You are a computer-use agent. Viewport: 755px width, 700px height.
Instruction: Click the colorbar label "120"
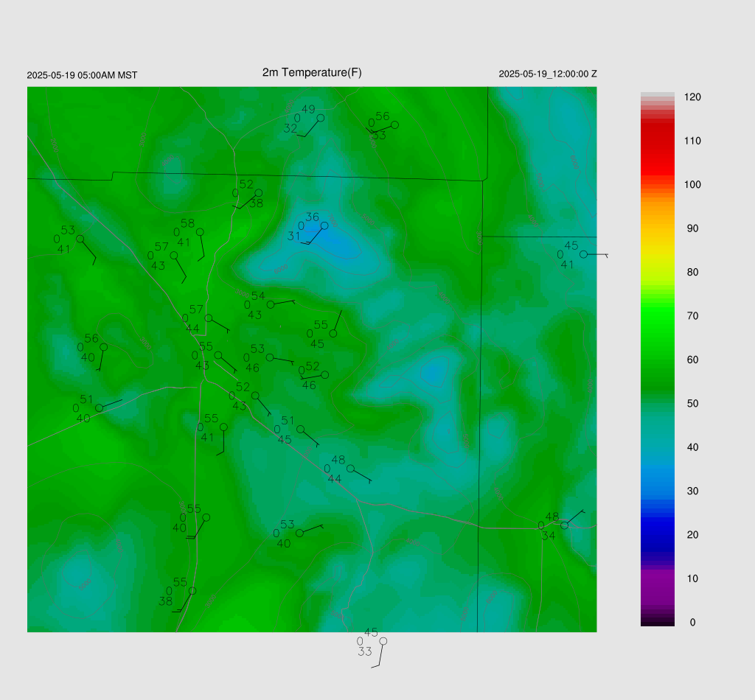tap(692, 97)
